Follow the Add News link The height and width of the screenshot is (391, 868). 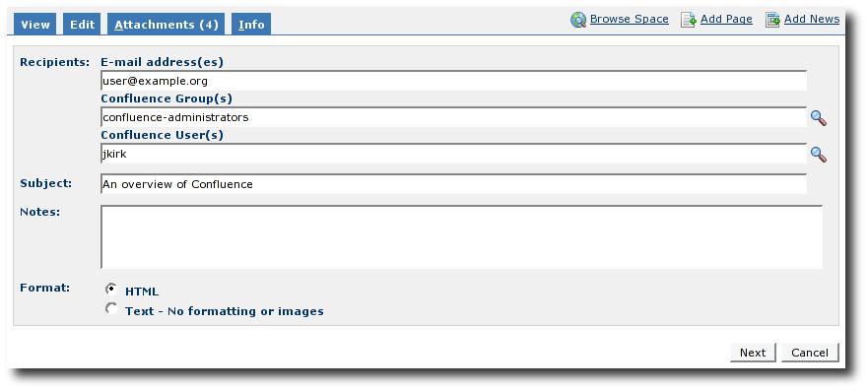point(812,20)
